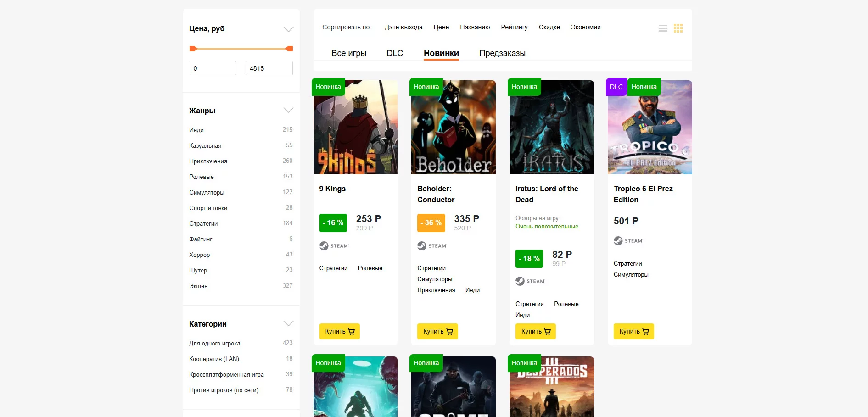Switch to the Все игры tab
The width and height of the screenshot is (868, 417).
point(349,53)
